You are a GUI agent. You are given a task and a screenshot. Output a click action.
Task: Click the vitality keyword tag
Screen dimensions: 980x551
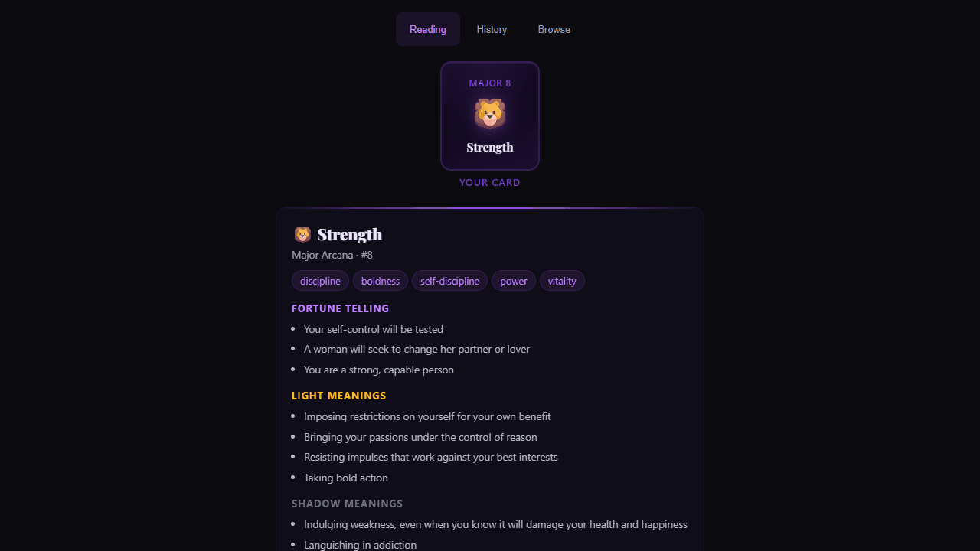click(562, 281)
